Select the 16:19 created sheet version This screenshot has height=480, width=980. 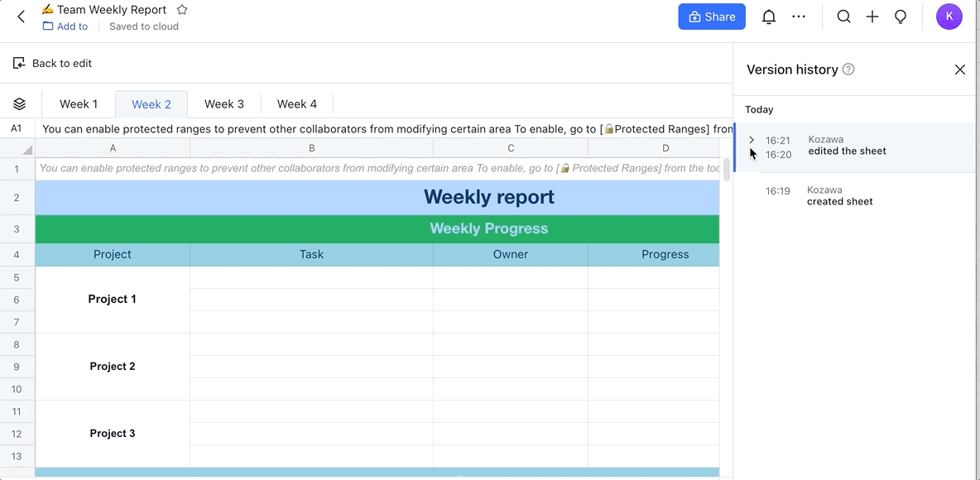pos(839,196)
